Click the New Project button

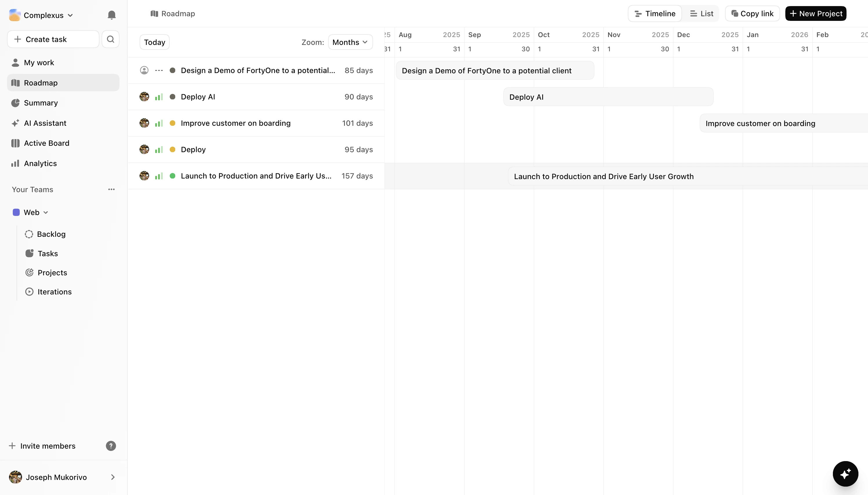(x=815, y=14)
